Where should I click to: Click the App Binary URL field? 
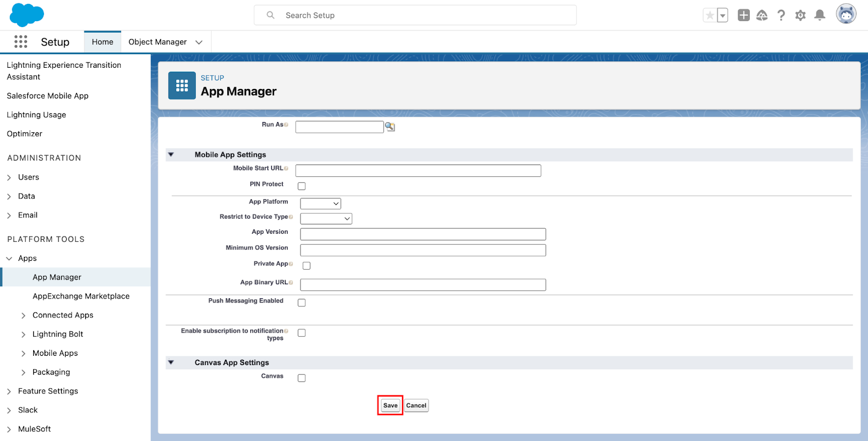pyautogui.click(x=423, y=285)
